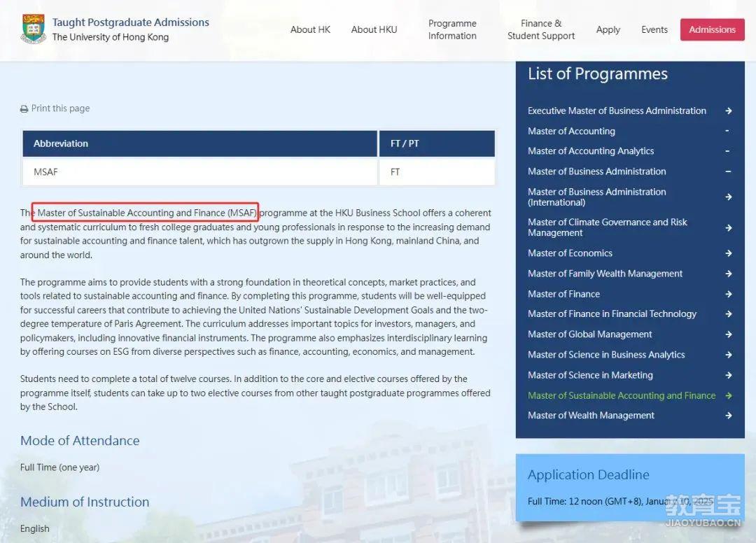The image size is (756, 543).
Task: Open the About HK menu
Action: (311, 29)
